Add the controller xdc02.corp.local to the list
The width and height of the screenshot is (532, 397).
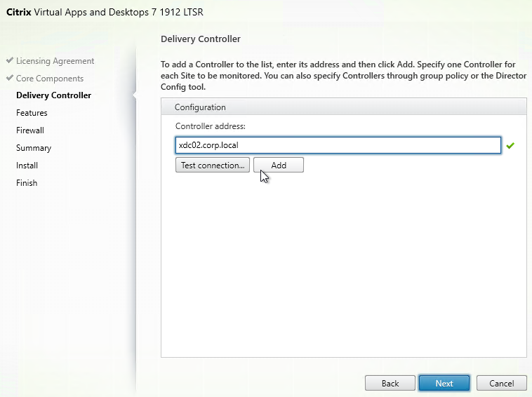click(279, 165)
